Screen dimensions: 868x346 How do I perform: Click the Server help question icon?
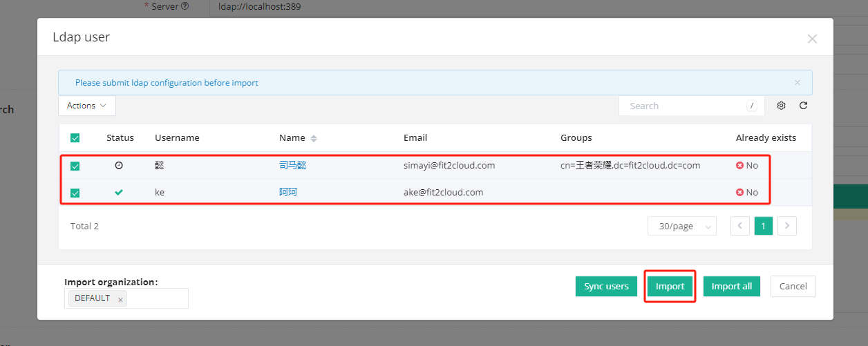pyautogui.click(x=185, y=6)
